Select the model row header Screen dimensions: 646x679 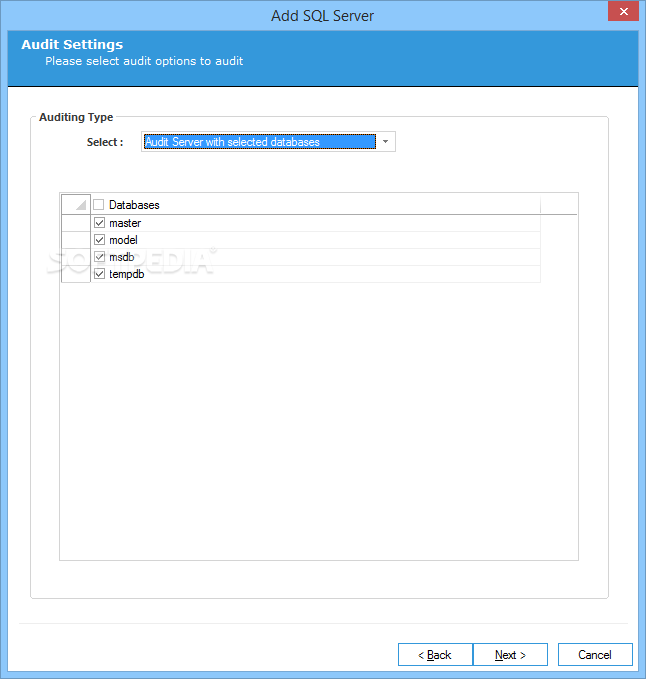tap(76, 240)
